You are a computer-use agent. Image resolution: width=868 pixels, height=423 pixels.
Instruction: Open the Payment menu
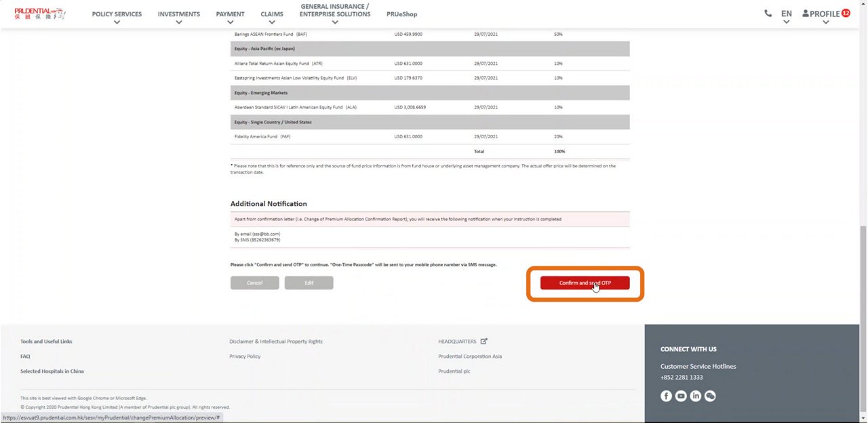click(x=230, y=14)
